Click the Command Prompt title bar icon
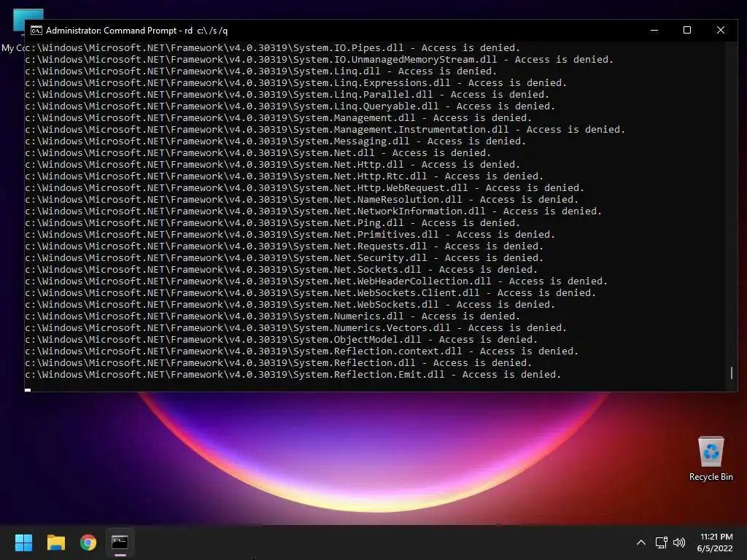The image size is (747, 560). [x=36, y=31]
